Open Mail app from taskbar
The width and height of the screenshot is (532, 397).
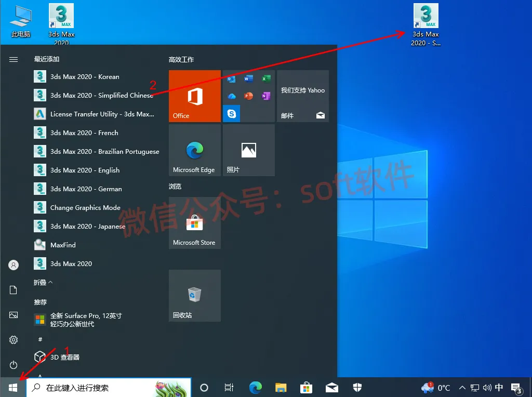point(332,388)
